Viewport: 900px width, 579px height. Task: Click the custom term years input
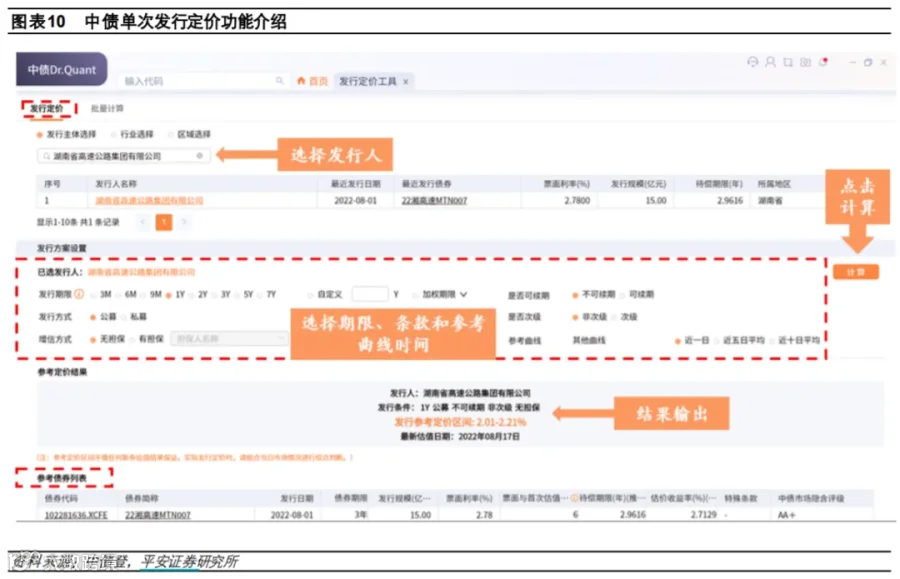(x=370, y=294)
